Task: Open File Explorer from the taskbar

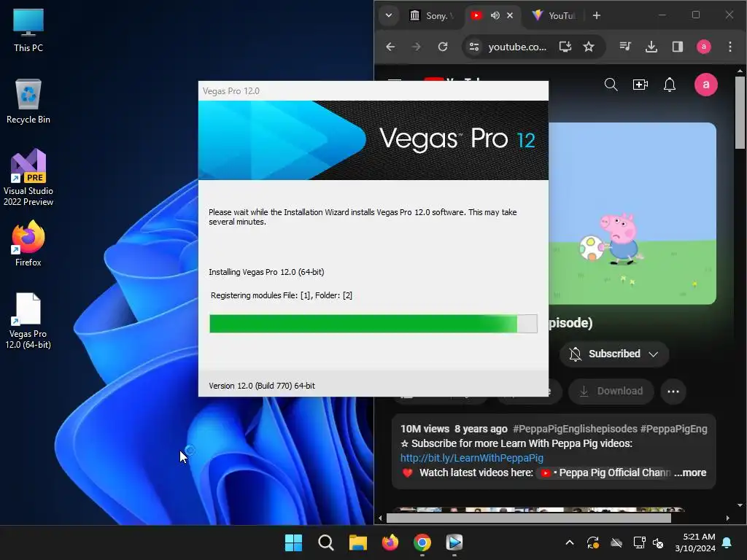Action: [357, 542]
